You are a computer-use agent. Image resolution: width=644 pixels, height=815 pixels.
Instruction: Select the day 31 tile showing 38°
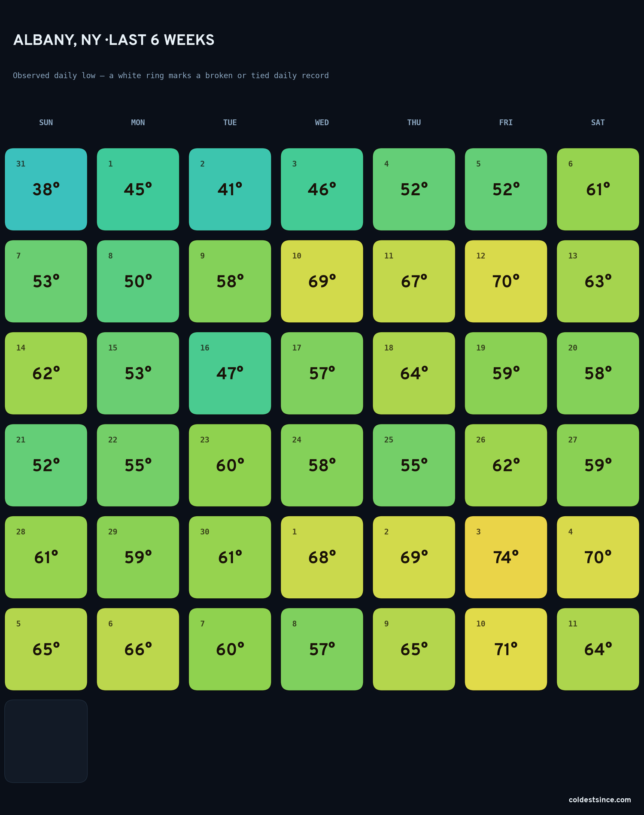click(x=46, y=189)
